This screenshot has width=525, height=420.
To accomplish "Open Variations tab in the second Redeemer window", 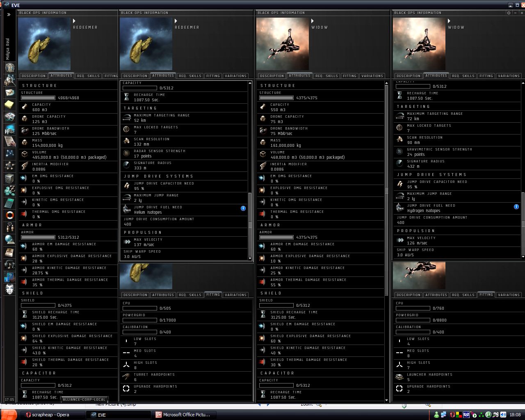I will (x=236, y=76).
